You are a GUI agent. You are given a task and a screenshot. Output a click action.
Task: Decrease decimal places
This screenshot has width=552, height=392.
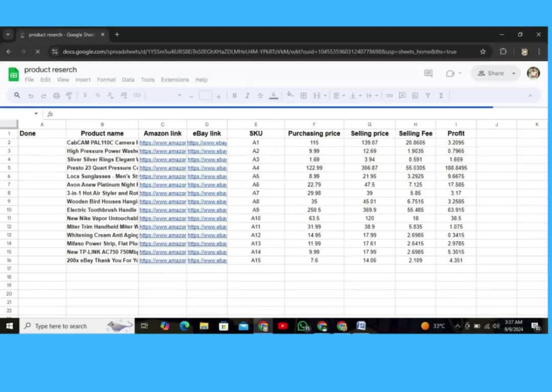(x=110, y=95)
